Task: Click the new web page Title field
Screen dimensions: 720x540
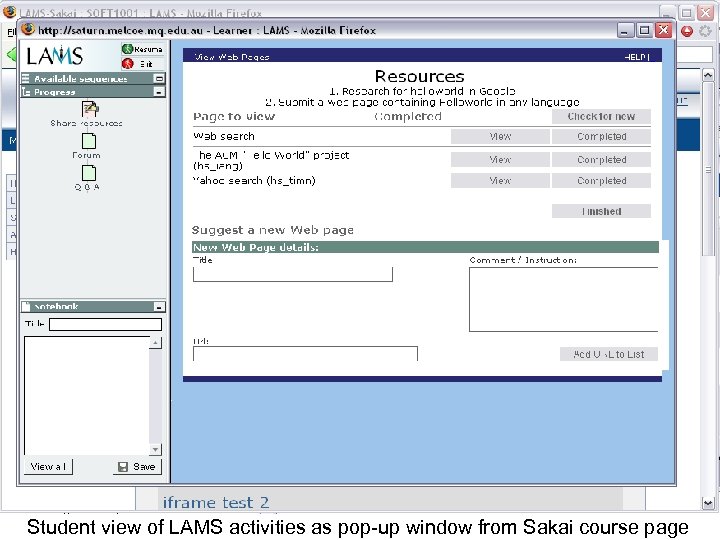Action: coord(293,274)
